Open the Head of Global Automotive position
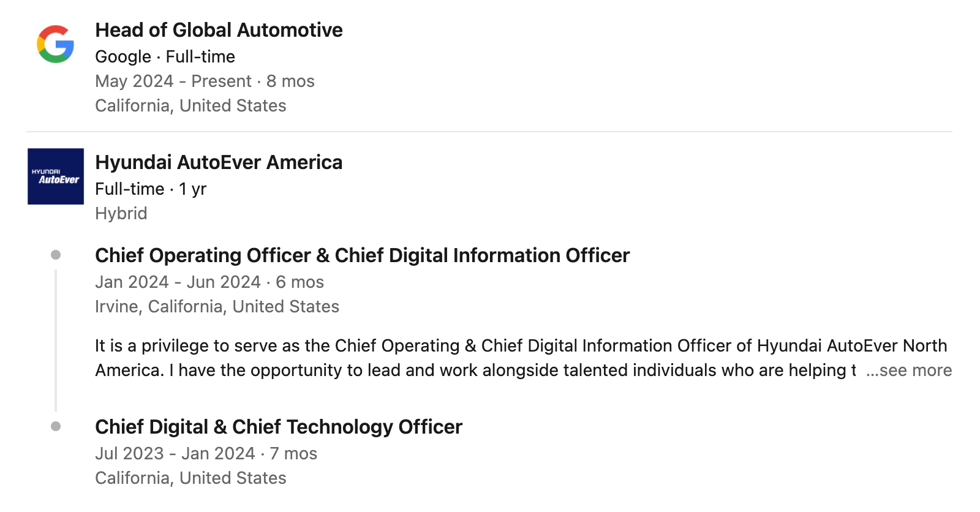The width and height of the screenshot is (980, 512). pyautogui.click(x=219, y=30)
